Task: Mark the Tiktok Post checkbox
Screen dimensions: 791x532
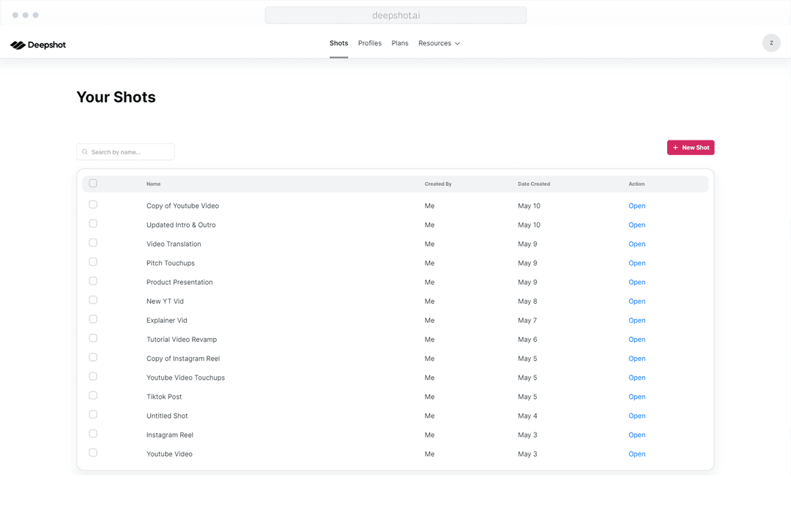Action: (93, 396)
